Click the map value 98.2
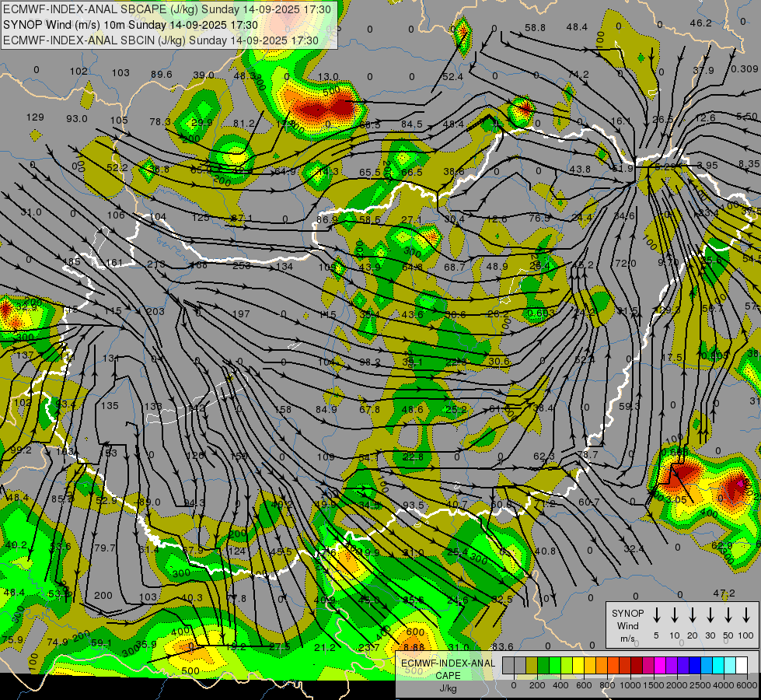This screenshot has height=700, width=761. pyautogui.click(x=370, y=362)
